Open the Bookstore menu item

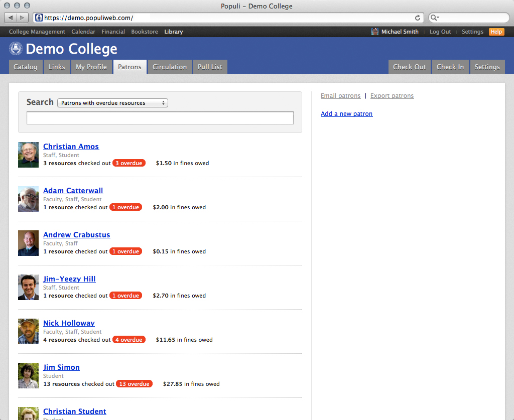click(x=145, y=32)
